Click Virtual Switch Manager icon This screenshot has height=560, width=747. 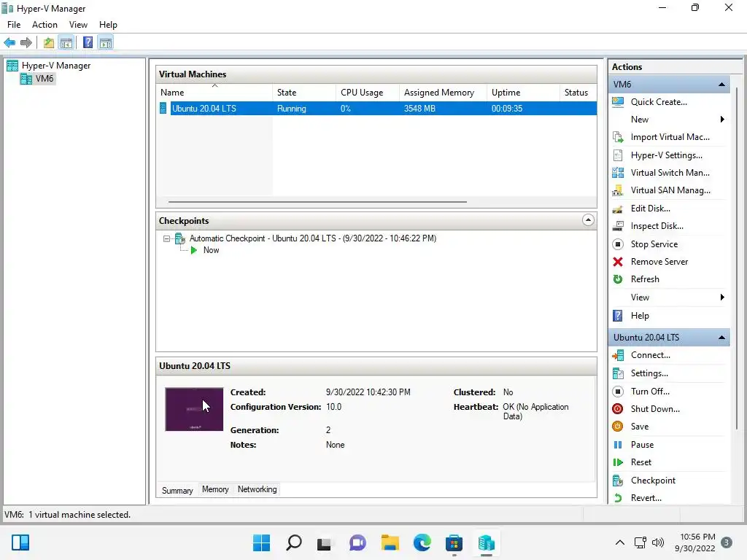coord(618,173)
